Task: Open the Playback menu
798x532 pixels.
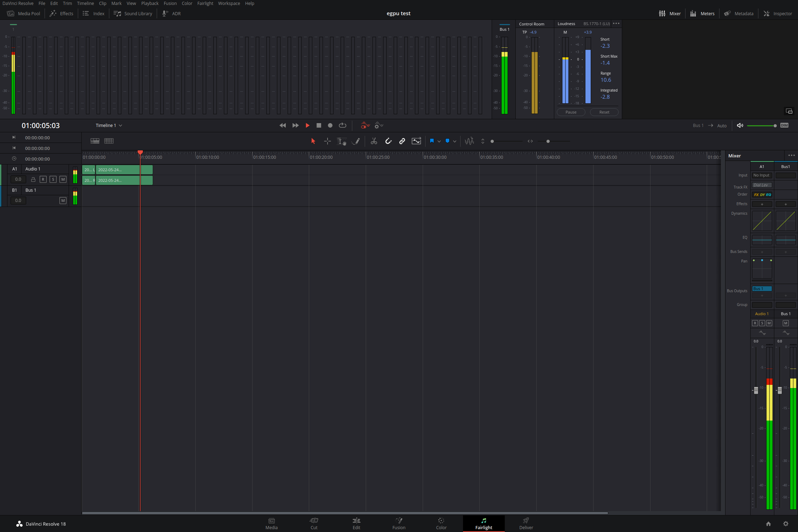Action: click(x=150, y=3)
